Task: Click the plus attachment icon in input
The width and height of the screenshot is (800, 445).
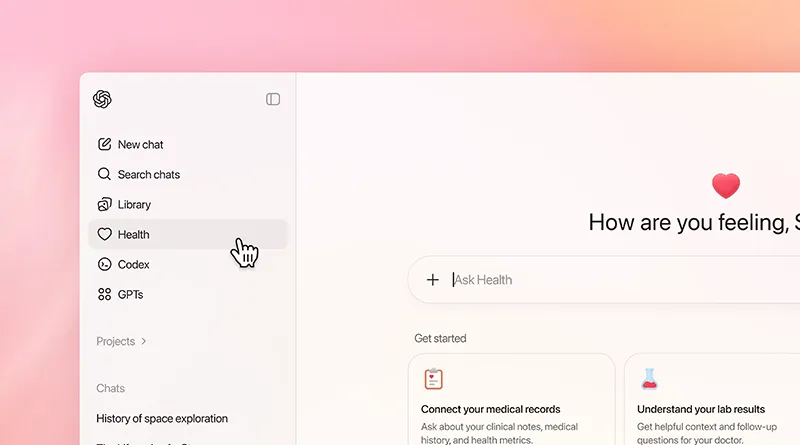Action: point(433,280)
